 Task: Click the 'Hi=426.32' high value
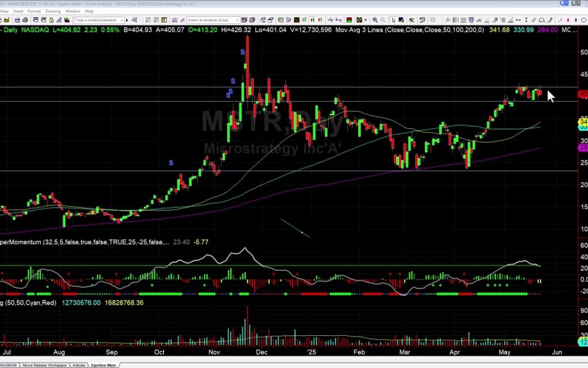[236, 29]
